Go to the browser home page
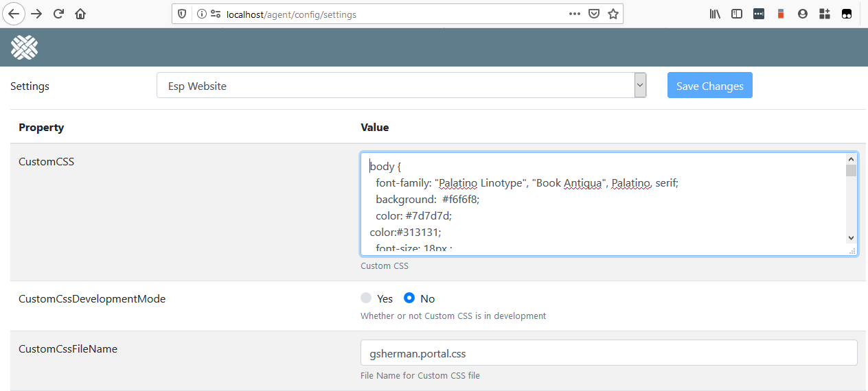Screen dimensions: 868x391 pyautogui.click(x=80, y=14)
